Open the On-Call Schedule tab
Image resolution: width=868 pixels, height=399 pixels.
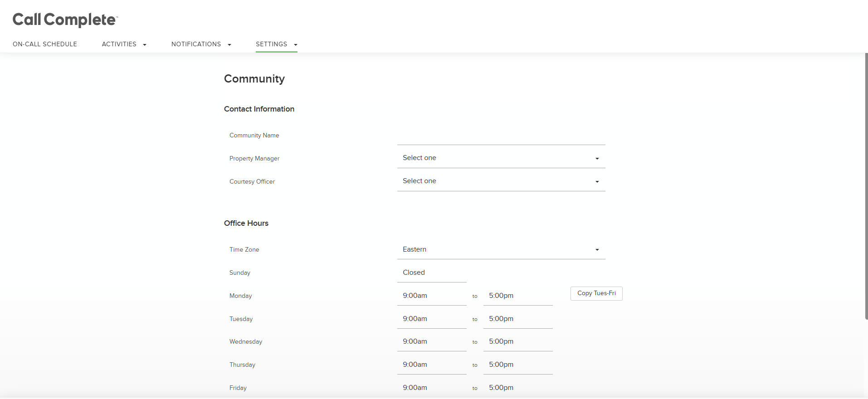[x=45, y=44]
